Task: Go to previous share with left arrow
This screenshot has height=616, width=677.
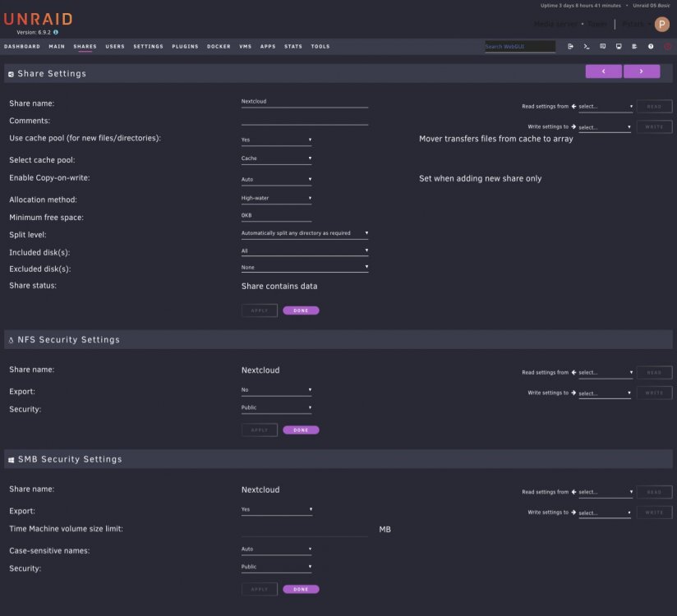Action: click(604, 71)
